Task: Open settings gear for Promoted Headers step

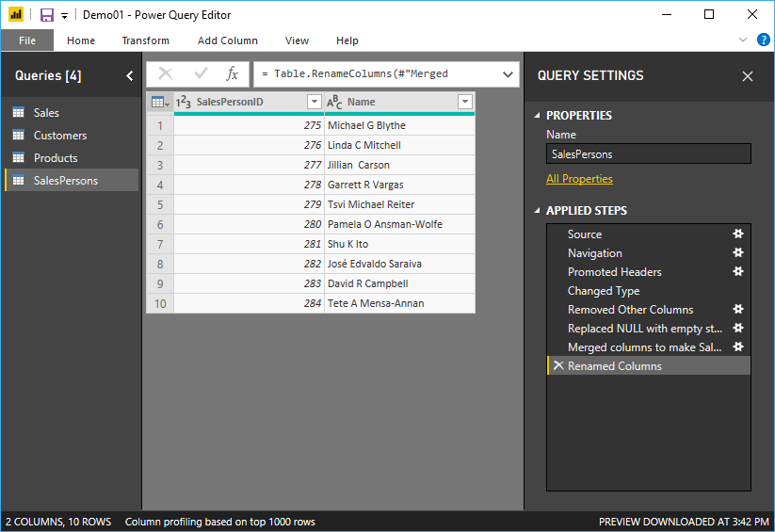Action: 738,271
